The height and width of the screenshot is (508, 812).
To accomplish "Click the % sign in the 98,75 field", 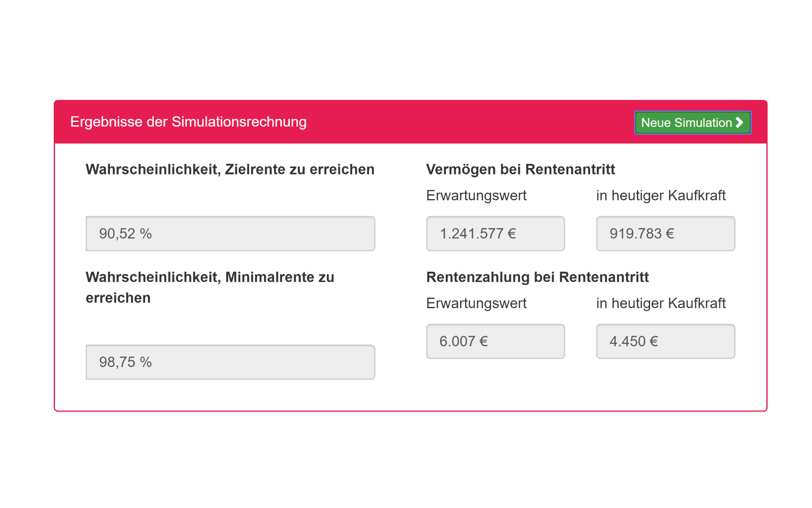I will pyautogui.click(x=146, y=362).
